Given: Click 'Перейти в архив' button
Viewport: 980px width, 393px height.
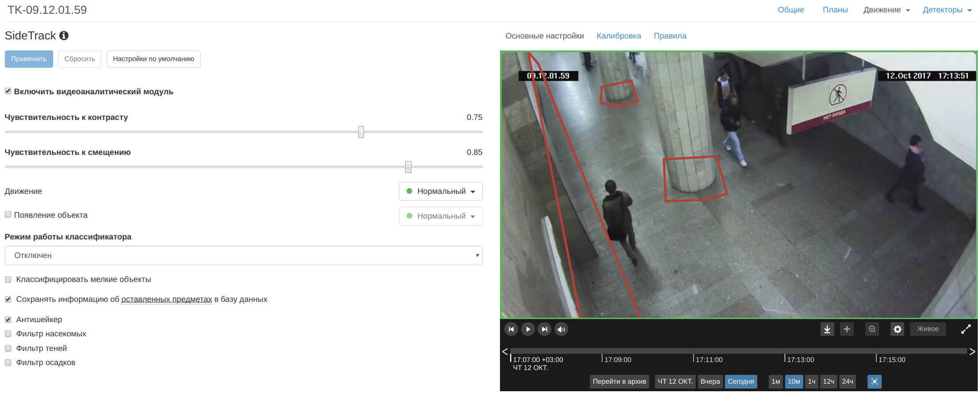Looking at the screenshot, I should tap(619, 381).
